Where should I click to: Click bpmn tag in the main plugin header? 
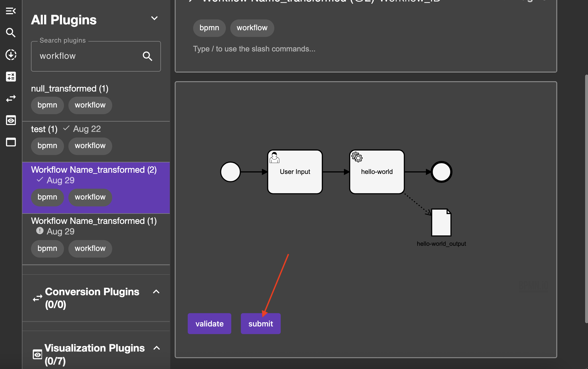209,28
